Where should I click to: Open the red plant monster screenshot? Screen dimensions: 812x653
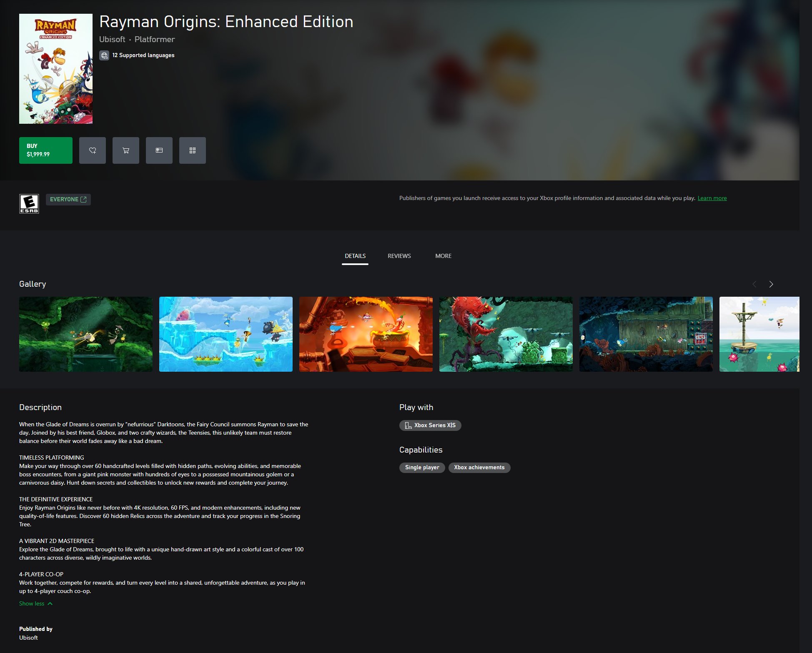[x=506, y=334]
